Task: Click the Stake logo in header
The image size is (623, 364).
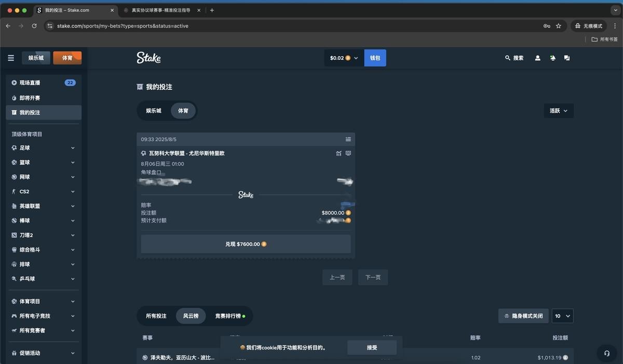Action: (x=148, y=58)
